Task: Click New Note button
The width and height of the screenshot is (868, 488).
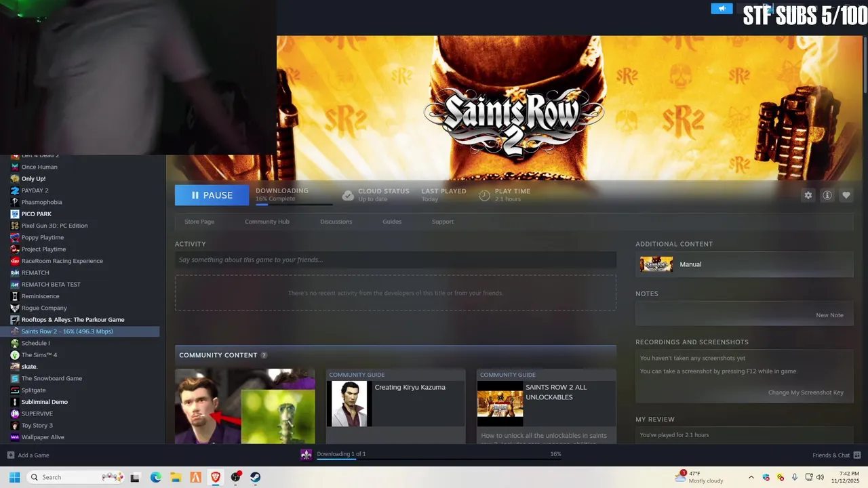Action: point(829,315)
